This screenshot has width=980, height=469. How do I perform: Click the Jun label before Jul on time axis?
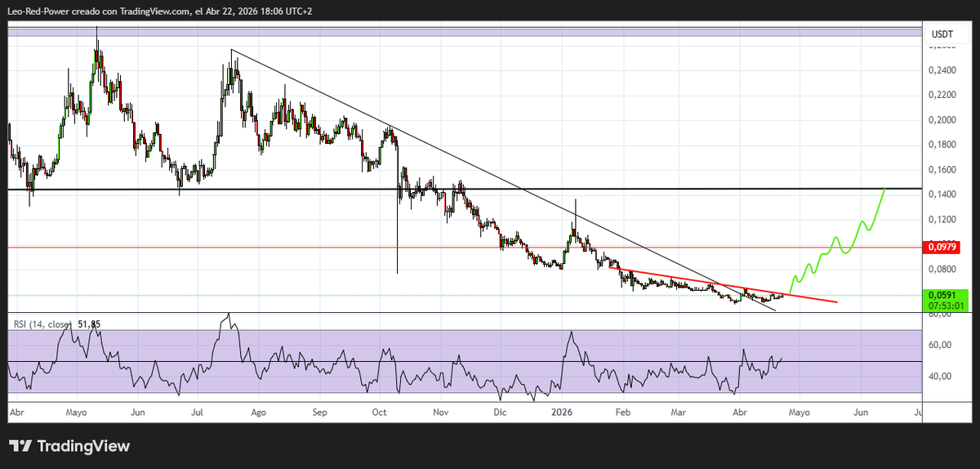138,413
